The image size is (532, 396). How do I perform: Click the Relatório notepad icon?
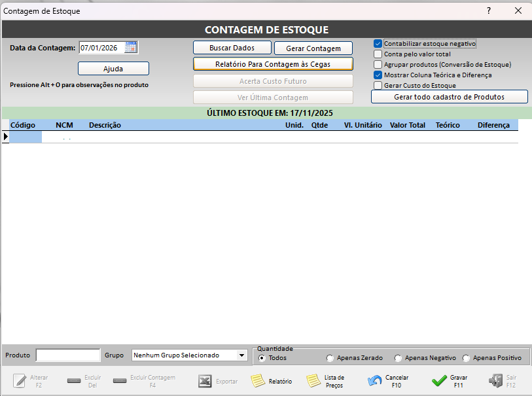(258, 381)
